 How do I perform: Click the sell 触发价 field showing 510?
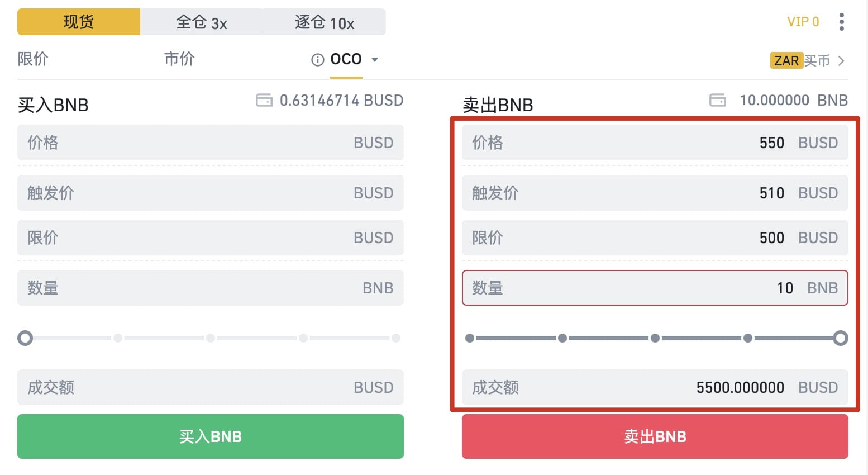pos(655,193)
